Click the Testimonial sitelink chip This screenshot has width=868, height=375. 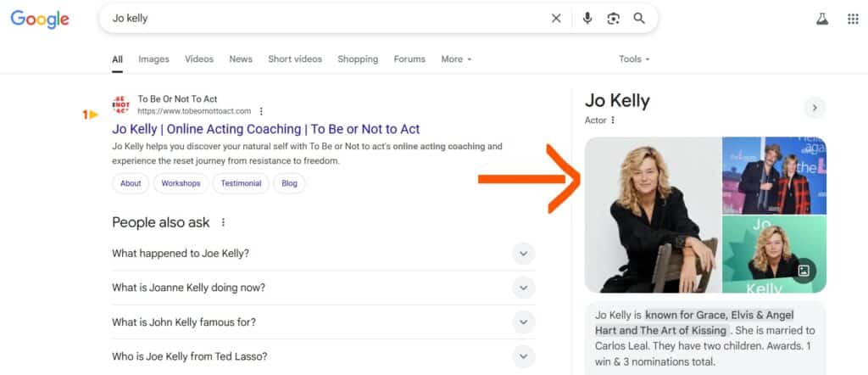(x=241, y=183)
